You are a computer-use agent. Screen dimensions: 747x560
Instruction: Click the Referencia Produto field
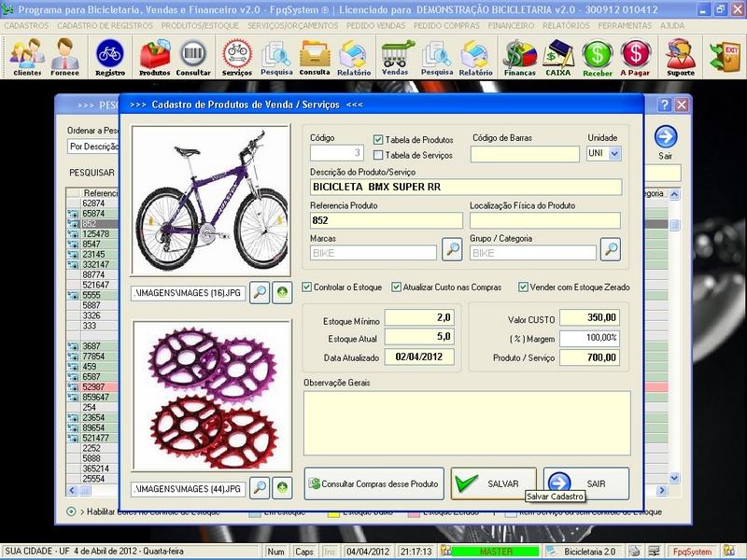click(386, 220)
